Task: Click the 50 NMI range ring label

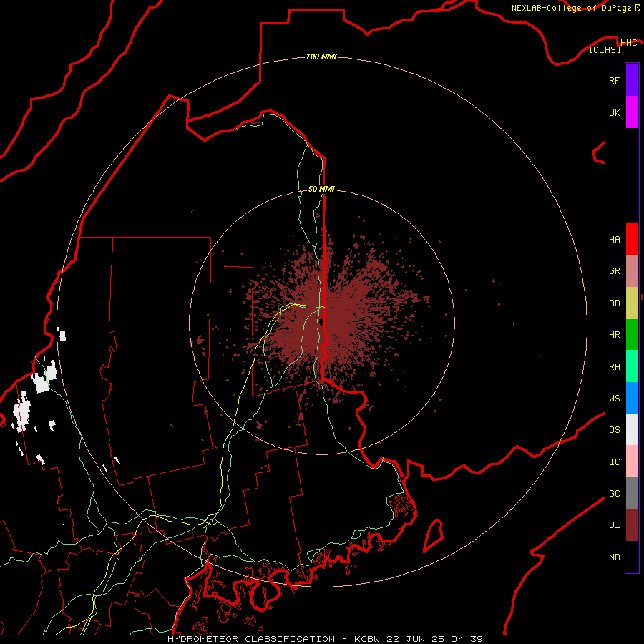Action: pos(321,189)
